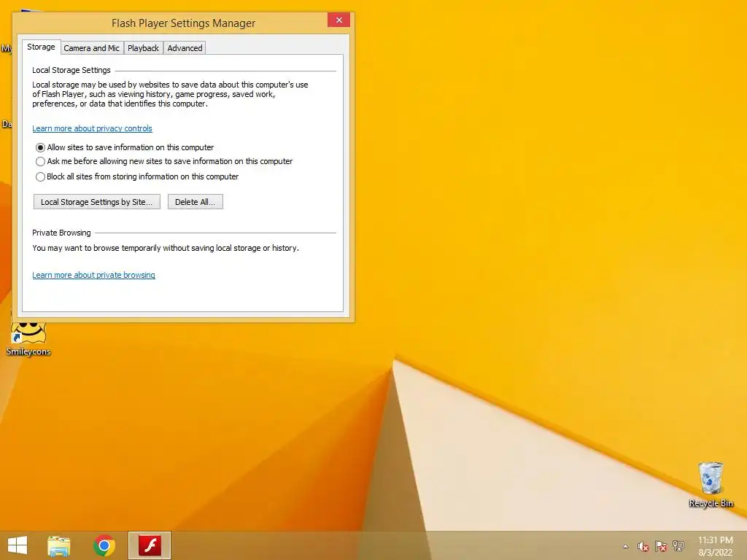Close the Flash Player Settings Manager window
The width and height of the screenshot is (747, 560).
tap(338, 20)
